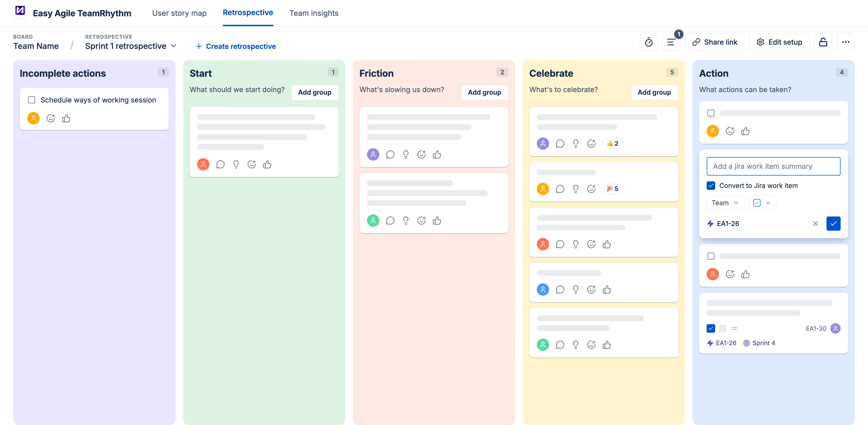Confirm the new Jira work item with checkmark
The image size is (868, 425).
(833, 224)
